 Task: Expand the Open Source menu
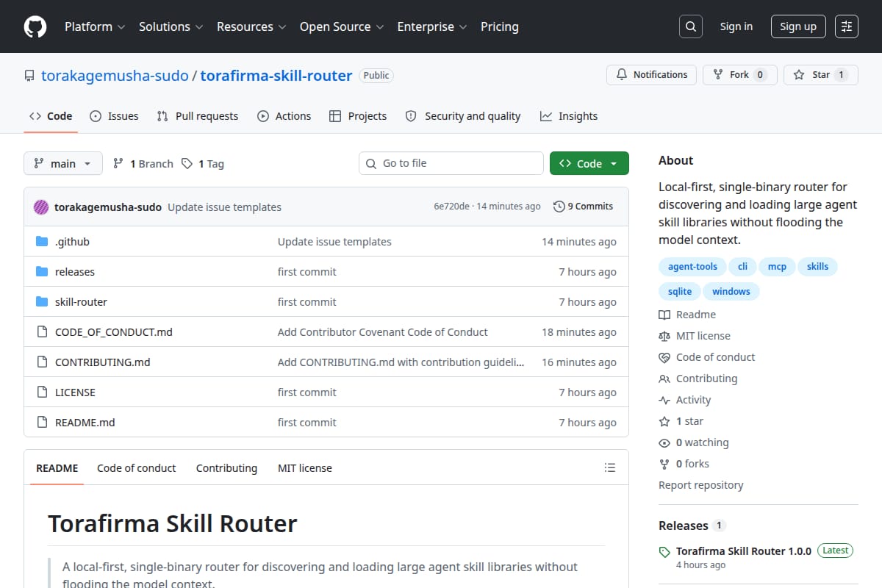[342, 26]
